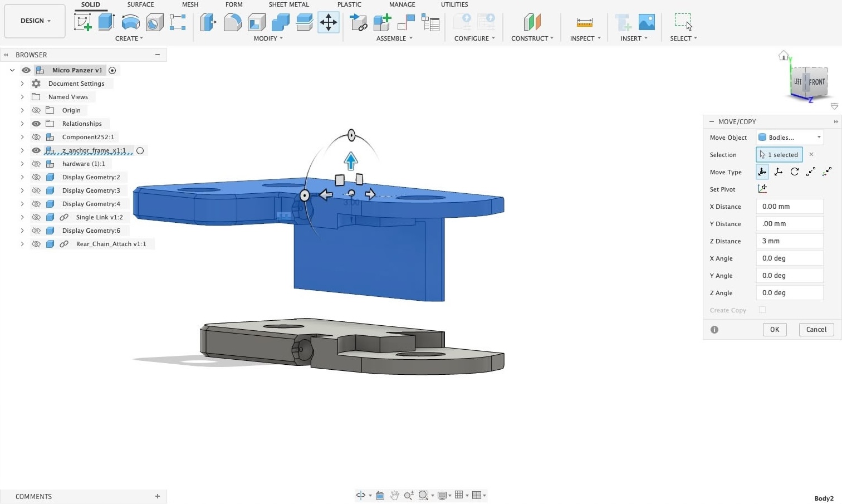Image resolution: width=842 pixels, height=504 pixels.
Task: Open the Measure tool
Action: point(584,22)
